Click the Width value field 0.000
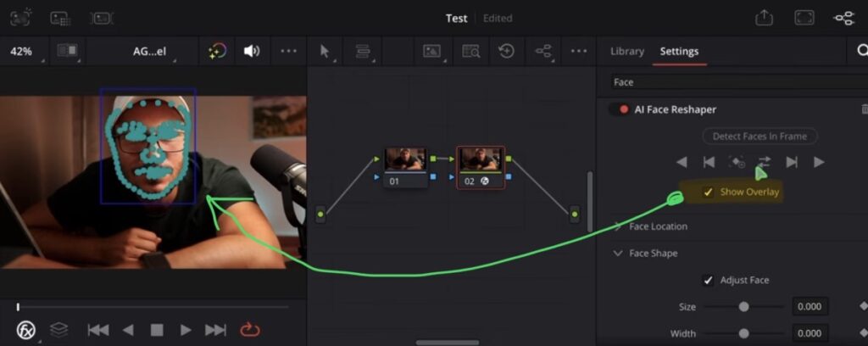The width and height of the screenshot is (868, 346). [x=810, y=333]
